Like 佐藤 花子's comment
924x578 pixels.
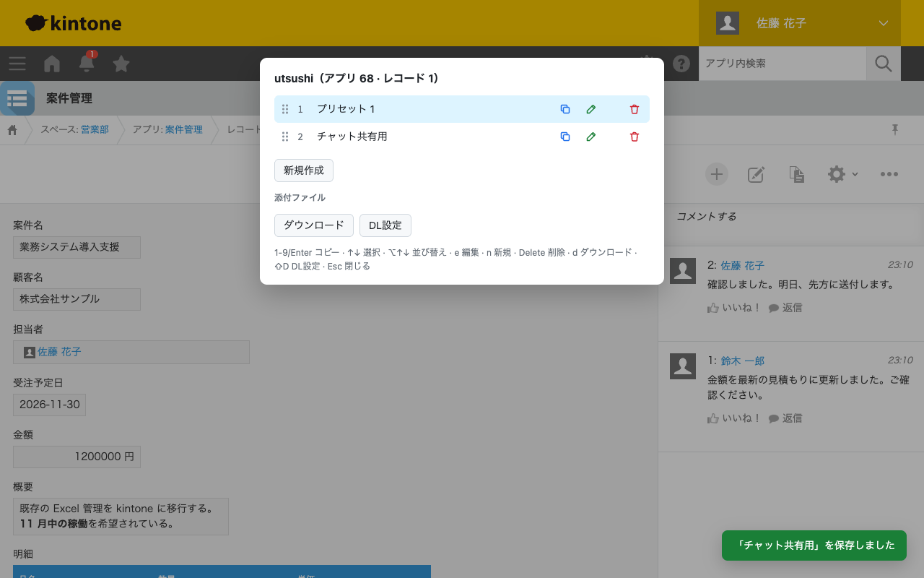tap(734, 308)
